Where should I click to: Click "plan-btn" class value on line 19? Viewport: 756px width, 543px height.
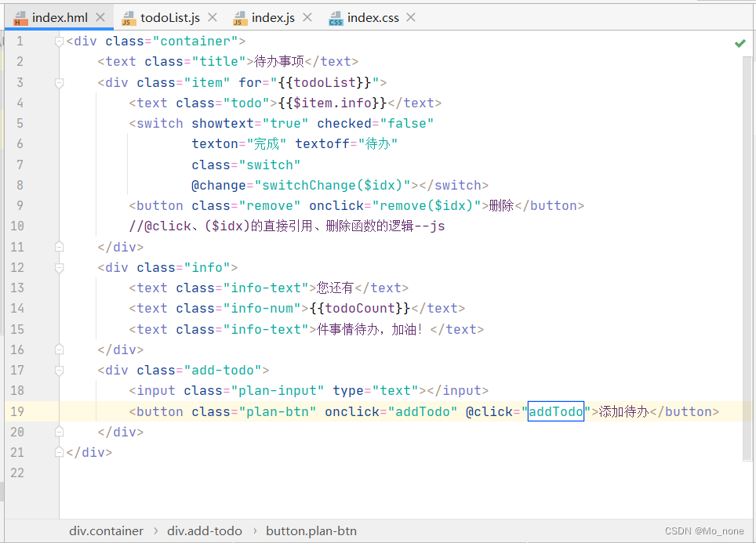click(278, 411)
